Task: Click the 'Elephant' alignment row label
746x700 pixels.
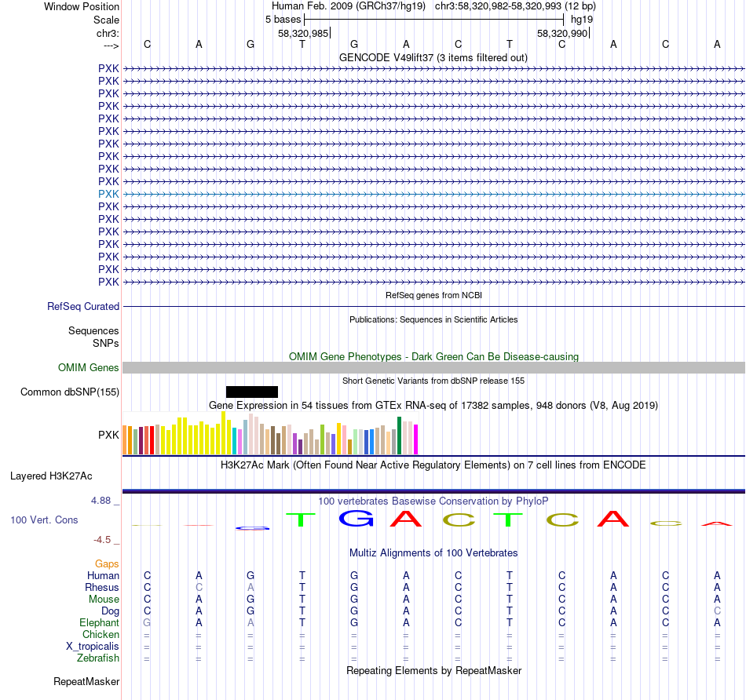Action: [x=100, y=623]
